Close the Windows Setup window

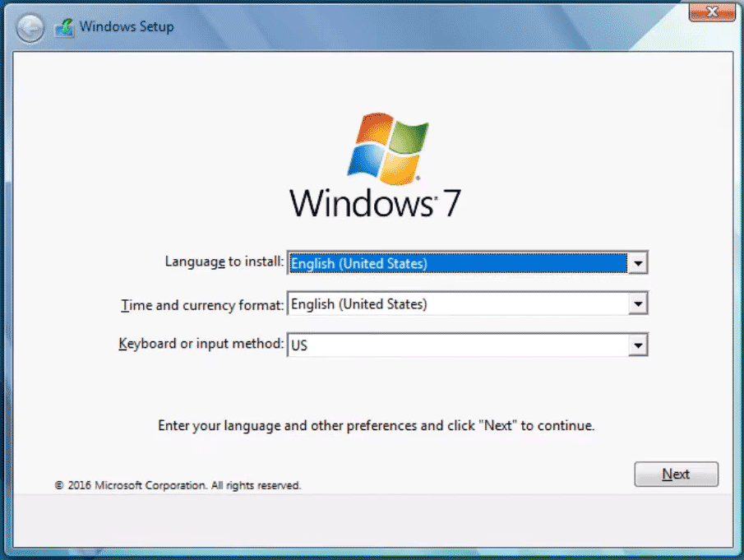point(712,12)
